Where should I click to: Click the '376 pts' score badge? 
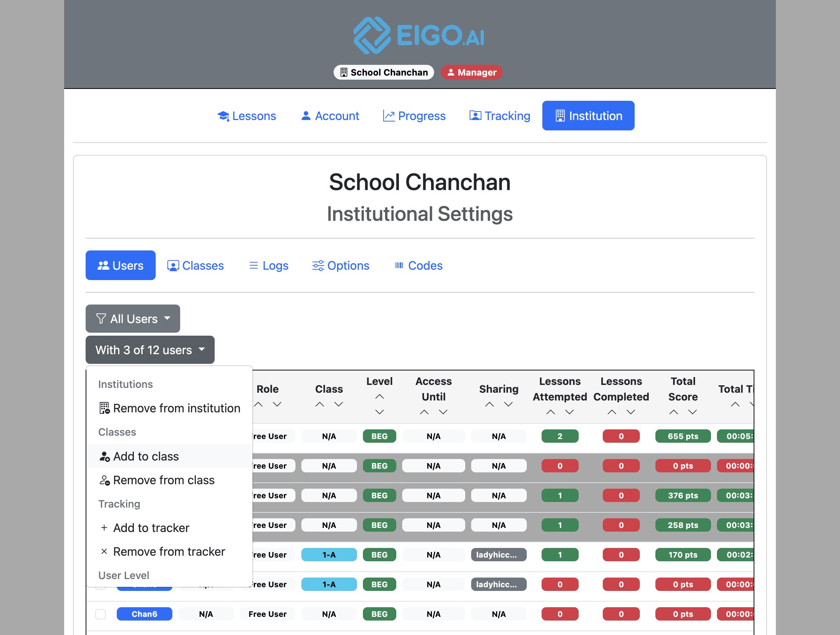coord(683,495)
